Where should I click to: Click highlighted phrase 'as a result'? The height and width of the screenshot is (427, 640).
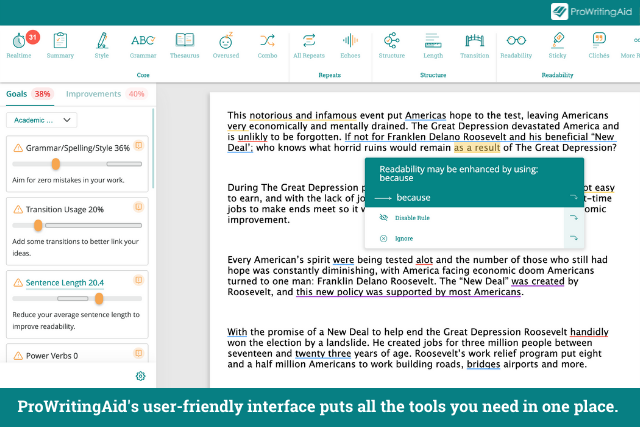(477, 148)
